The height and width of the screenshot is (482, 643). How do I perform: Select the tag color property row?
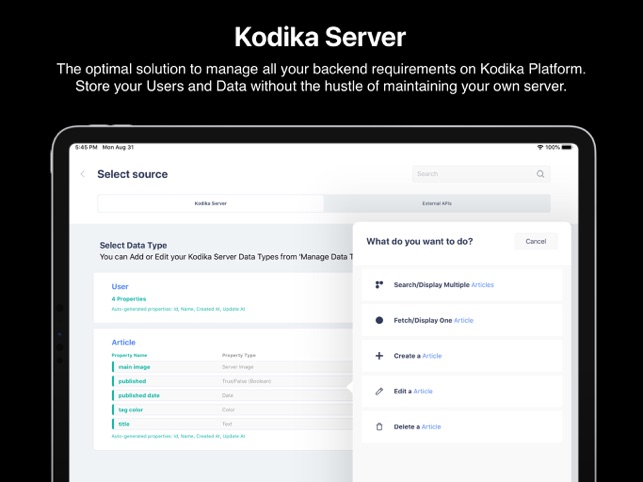[x=232, y=410]
